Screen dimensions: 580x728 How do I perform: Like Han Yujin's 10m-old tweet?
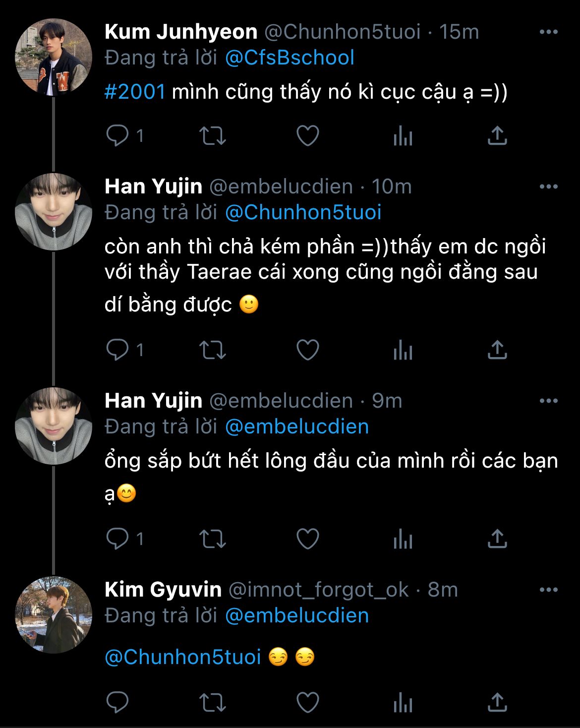point(307,350)
